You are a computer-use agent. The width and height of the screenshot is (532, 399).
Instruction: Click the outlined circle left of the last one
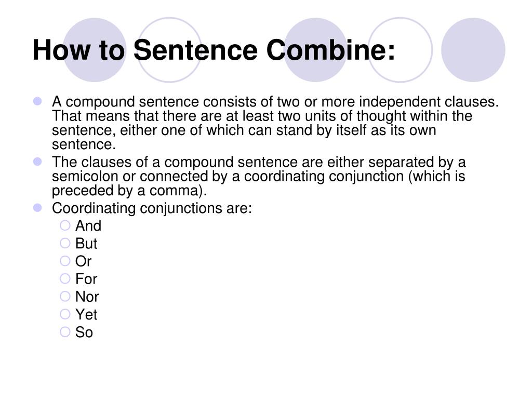400,50
